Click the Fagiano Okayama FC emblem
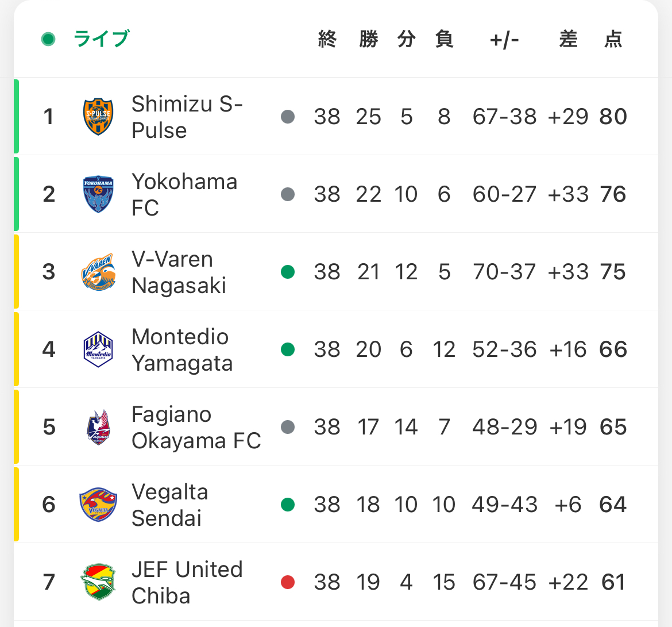This screenshot has width=672, height=627. point(99,427)
